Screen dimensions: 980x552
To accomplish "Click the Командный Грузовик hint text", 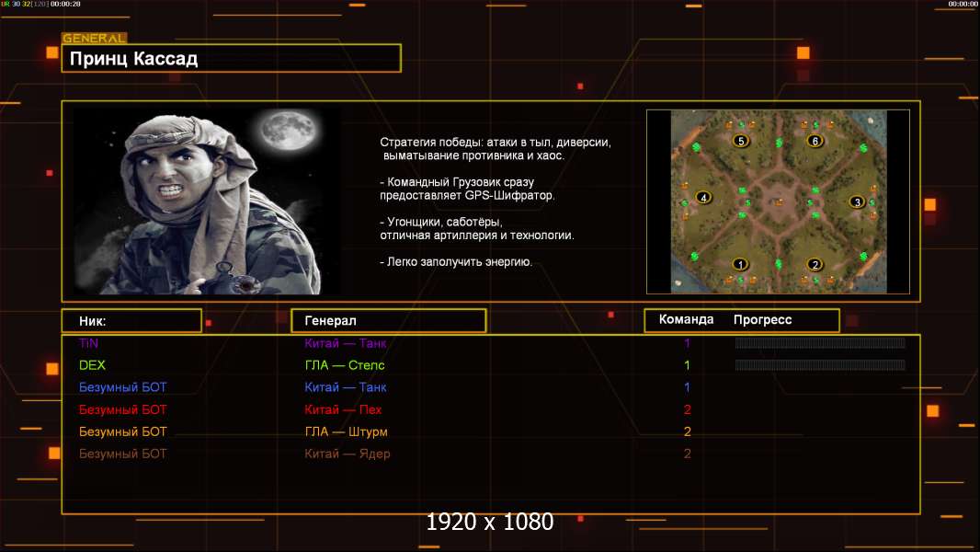I will [x=468, y=189].
